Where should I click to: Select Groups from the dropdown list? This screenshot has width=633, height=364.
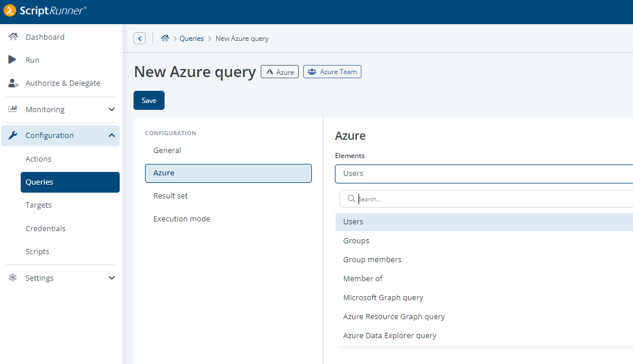[356, 241]
